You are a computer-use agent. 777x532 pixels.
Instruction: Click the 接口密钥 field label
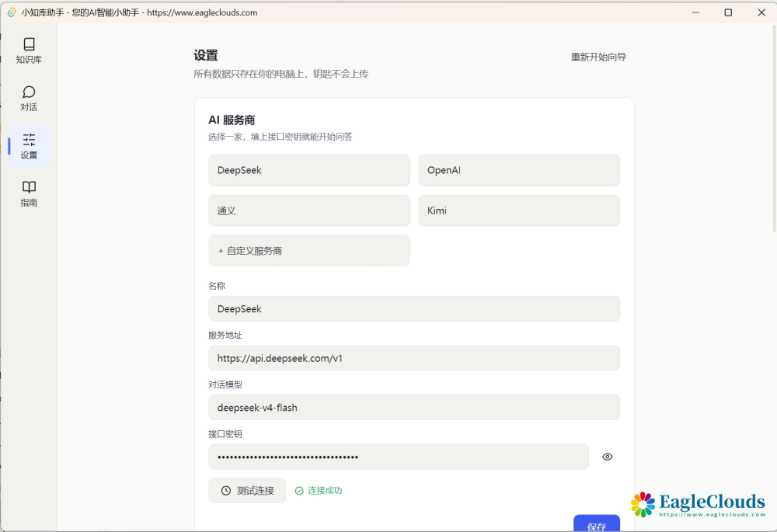click(x=225, y=434)
